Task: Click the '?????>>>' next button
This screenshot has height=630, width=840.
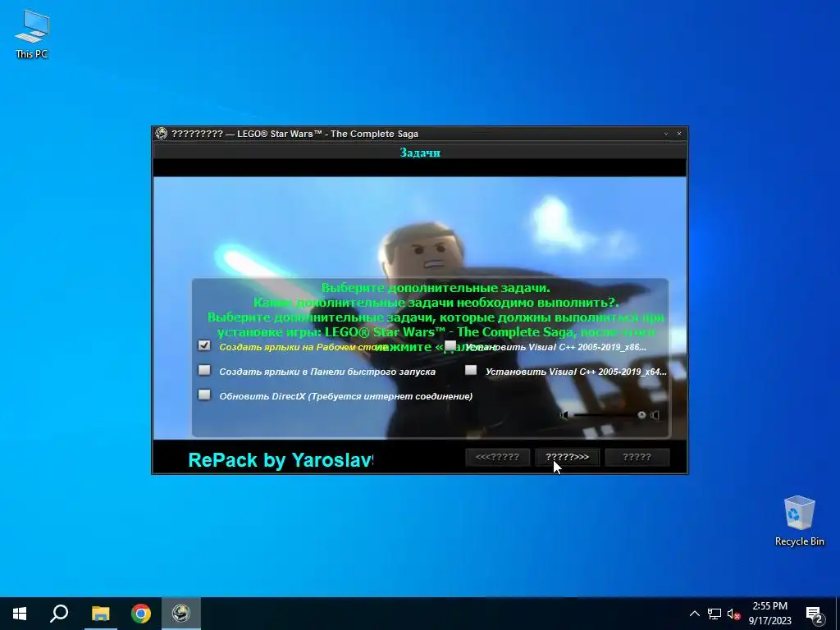Action: 568,457
